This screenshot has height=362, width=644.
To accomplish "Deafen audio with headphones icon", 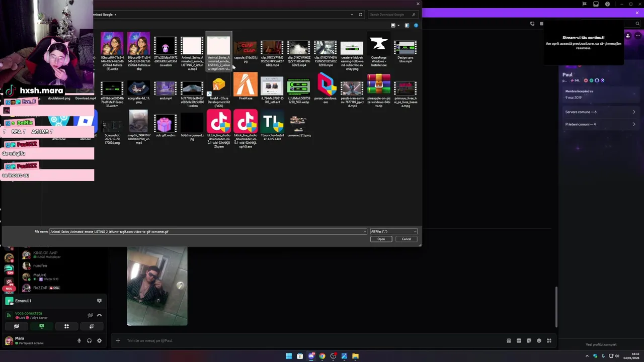I will [x=89, y=340].
